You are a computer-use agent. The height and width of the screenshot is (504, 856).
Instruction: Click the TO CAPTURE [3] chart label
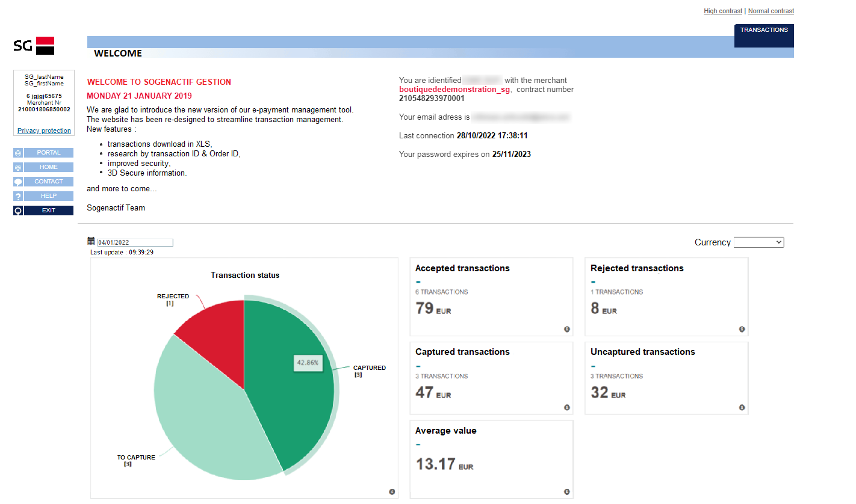(136, 461)
